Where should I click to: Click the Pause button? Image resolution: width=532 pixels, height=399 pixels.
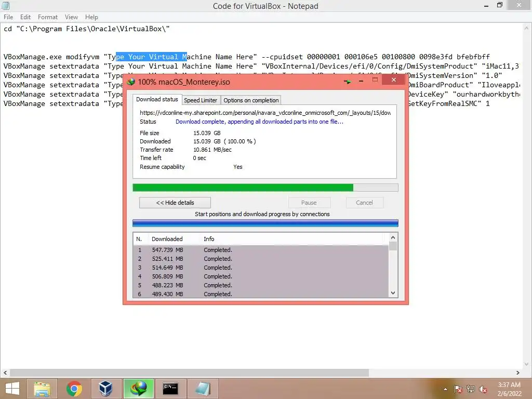(x=309, y=203)
